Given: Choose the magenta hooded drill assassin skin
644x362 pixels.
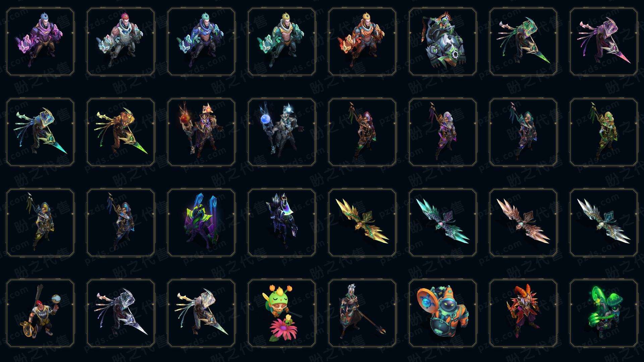Looking at the screenshot, I should point(604,42).
